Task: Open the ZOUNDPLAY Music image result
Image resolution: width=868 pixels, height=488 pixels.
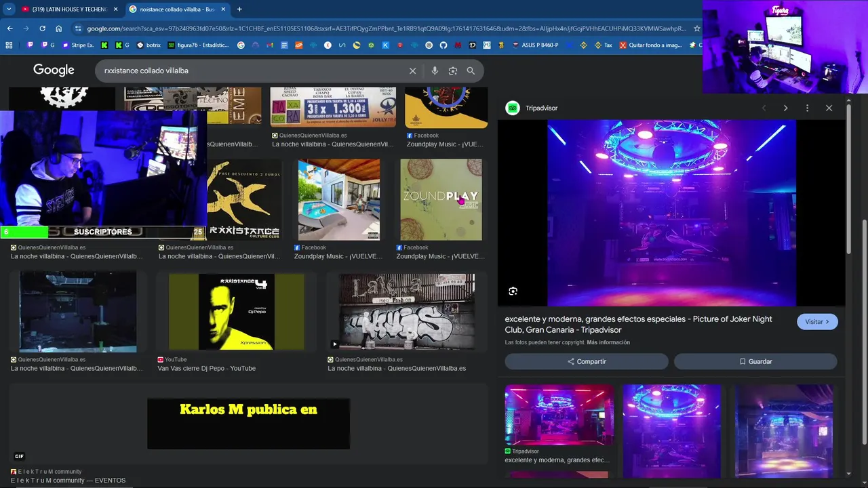Action: click(441, 200)
